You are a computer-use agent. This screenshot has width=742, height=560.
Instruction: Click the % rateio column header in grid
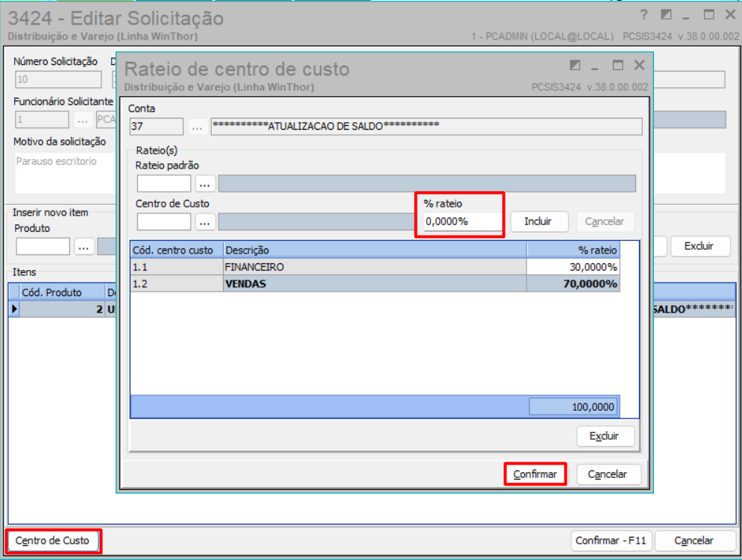point(573,250)
